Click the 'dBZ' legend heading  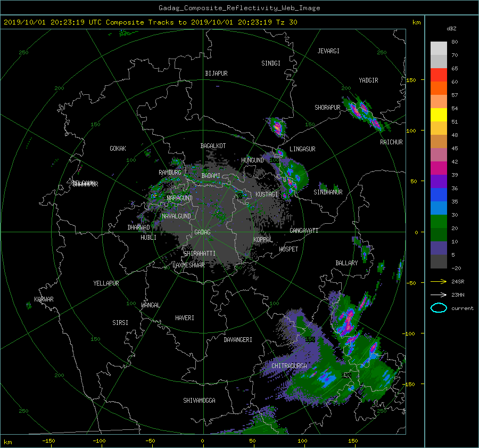coord(451,28)
